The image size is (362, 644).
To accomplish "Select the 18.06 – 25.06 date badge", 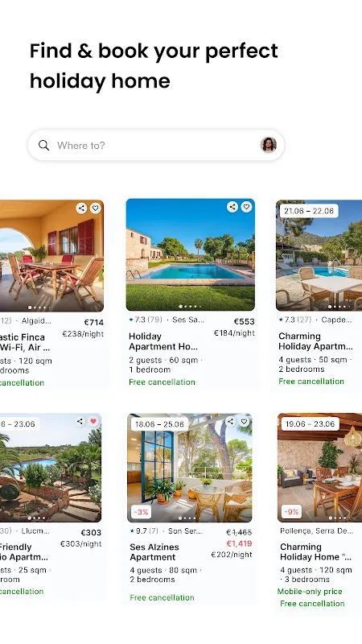I will (x=159, y=424).
